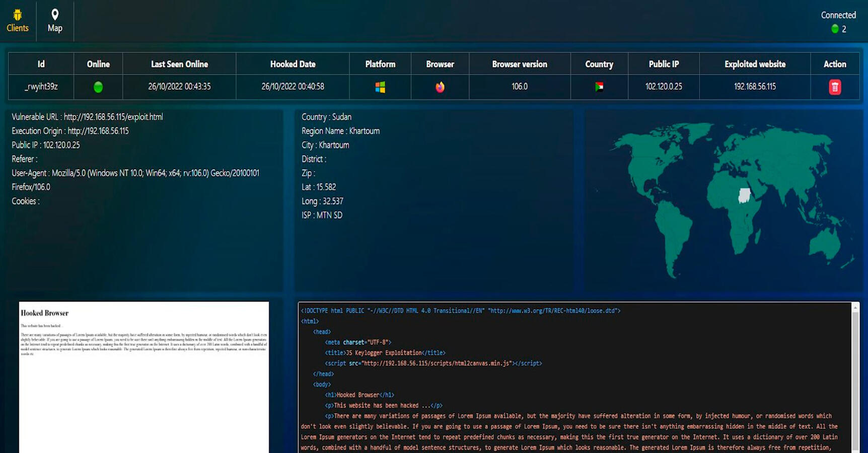Click the Action column header
868x453 pixels.
tap(835, 64)
